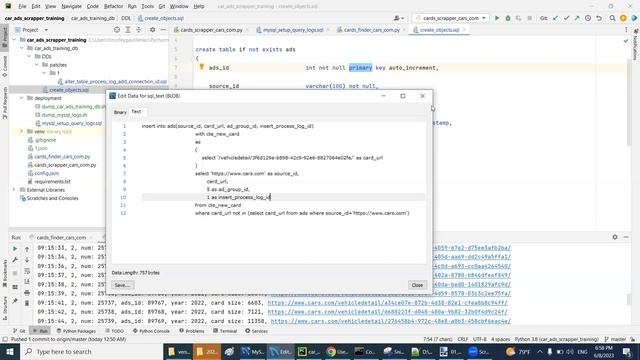640x360 pixels.
Task: Open the Git tool window at bottom
Action: 19,331
